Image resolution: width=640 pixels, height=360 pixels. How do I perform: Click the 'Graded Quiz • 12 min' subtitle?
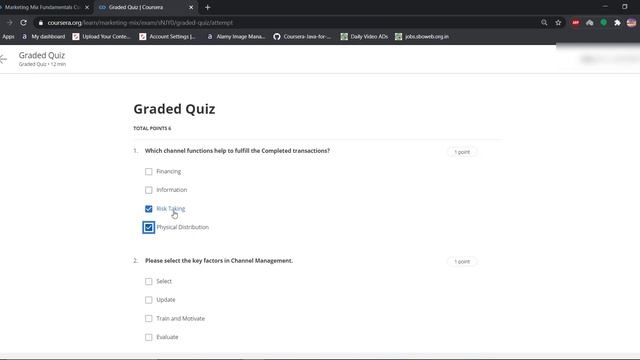(42, 64)
